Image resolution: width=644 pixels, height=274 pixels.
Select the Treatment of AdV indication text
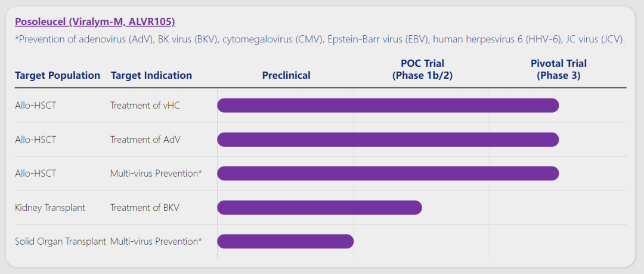145,140
